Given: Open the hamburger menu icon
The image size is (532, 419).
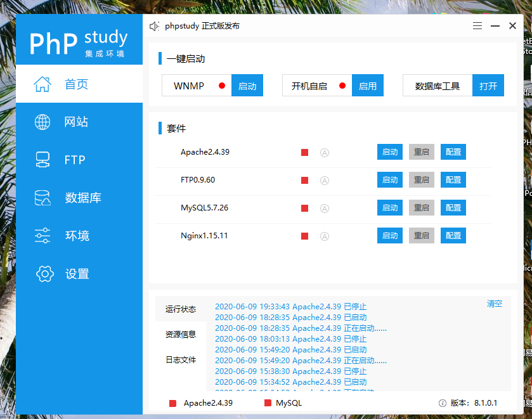Looking at the screenshot, I should pos(477,26).
